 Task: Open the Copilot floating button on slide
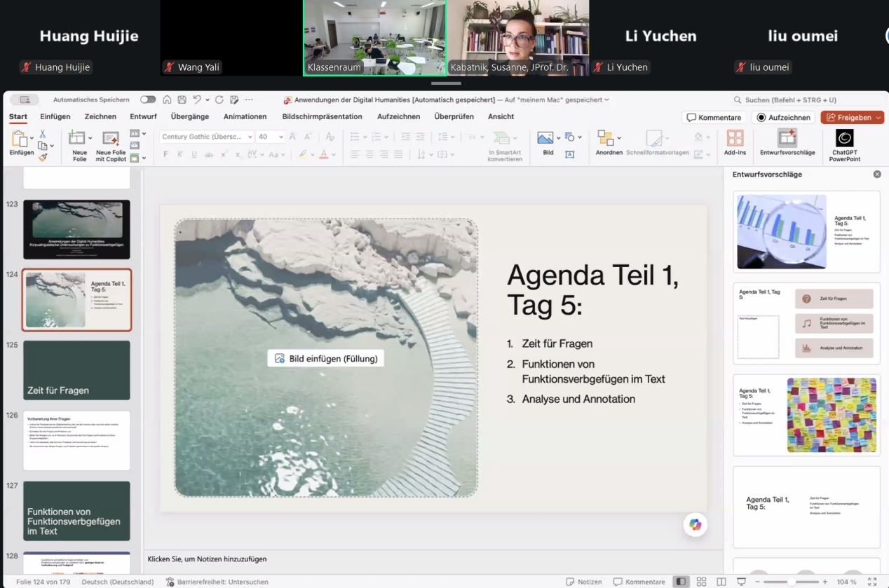pyautogui.click(x=695, y=524)
